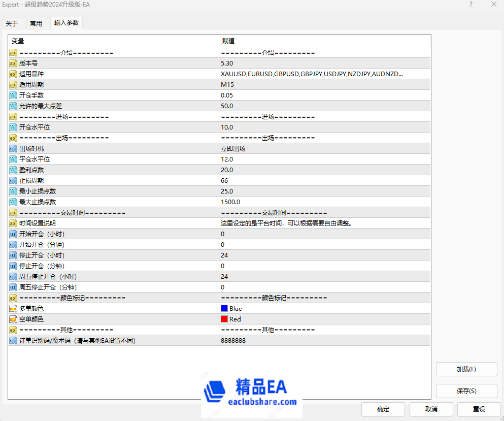Click the string icon beside 适用品种
This screenshot has width=504, height=421.
tap(13, 74)
